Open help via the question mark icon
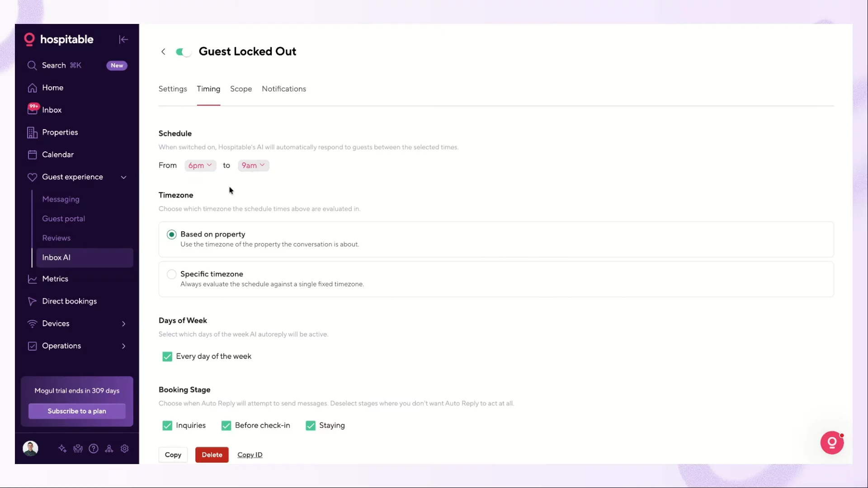The width and height of the screenshot is (868, 488). 94,449
